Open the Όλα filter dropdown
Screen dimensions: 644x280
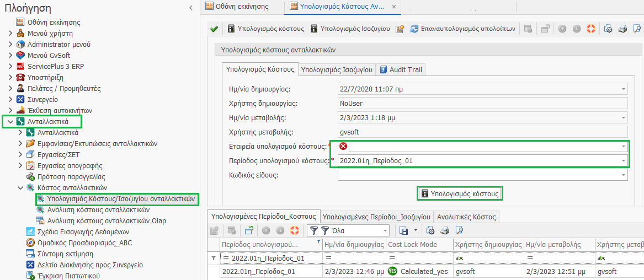(385, 230)
